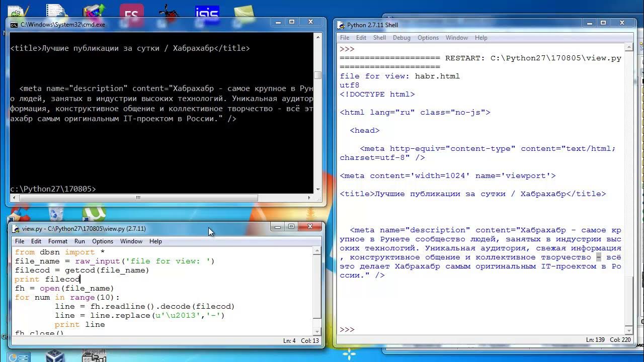Open Shell menu in Python Shell
Screen dimensions: 644x362
[x=380, y=38]
